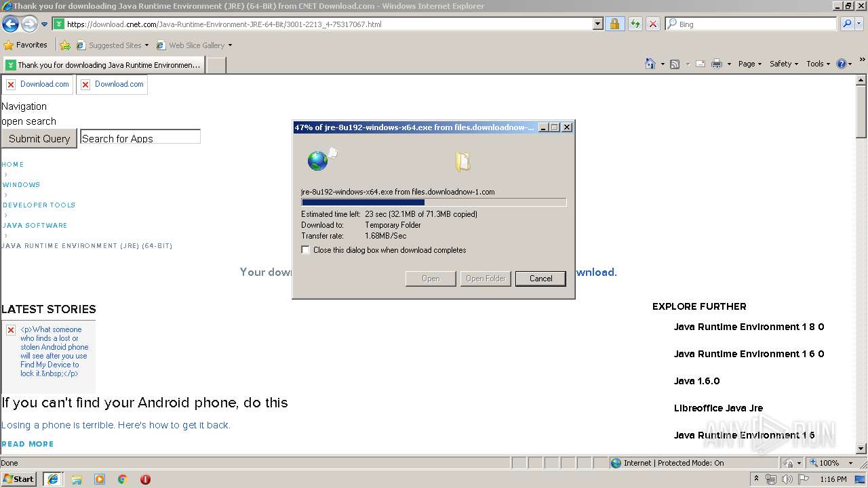Click the Home house icon in command bar
The width and height of the screenshot is (868, 488).
(650, 64)
